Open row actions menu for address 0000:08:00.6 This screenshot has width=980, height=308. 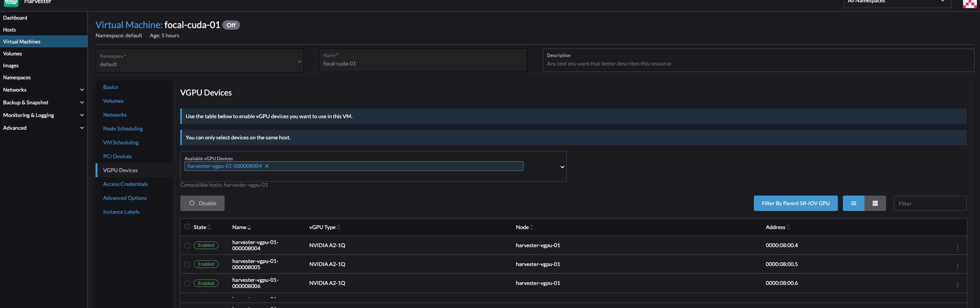point(957,285)
